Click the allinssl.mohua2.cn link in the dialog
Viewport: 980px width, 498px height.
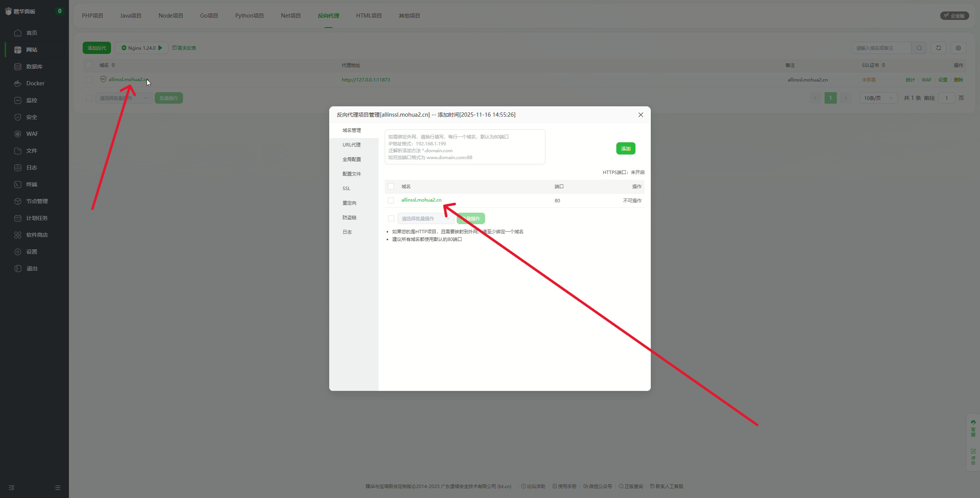click(x=421, y=200)
